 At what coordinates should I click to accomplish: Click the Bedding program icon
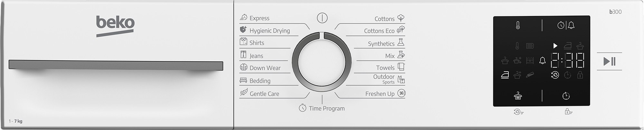click(x=243, y=80)
